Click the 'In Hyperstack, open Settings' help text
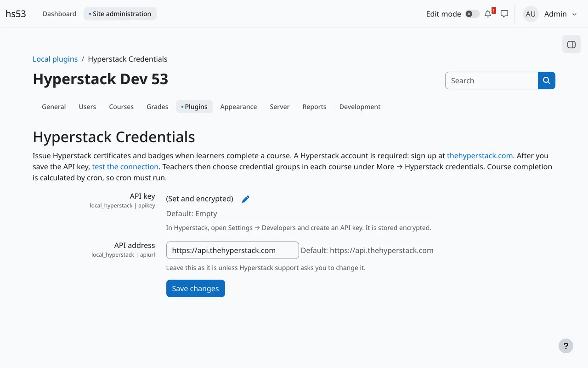 tap(299, 228)
